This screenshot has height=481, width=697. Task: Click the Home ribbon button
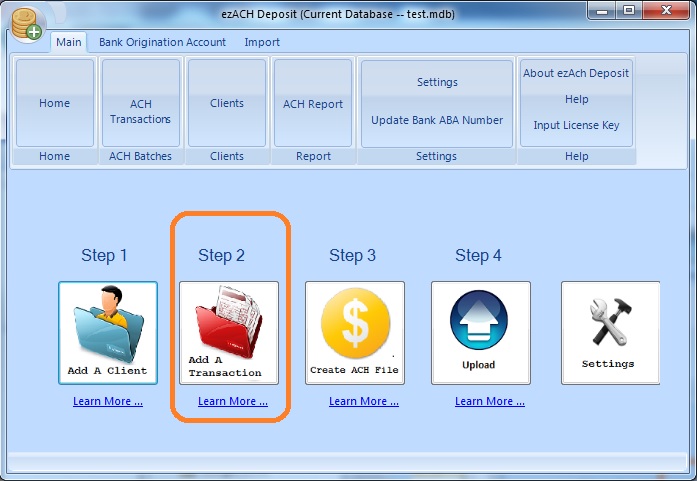tap(55, 104)
